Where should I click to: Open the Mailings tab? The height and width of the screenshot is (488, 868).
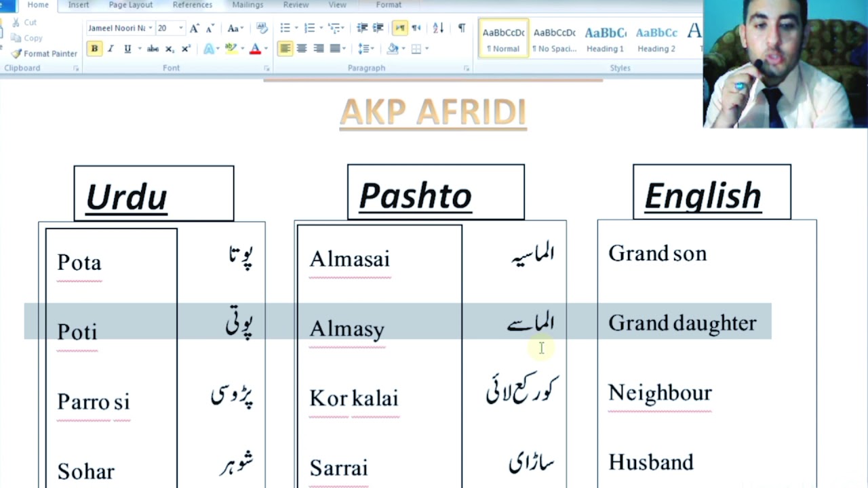[x=248, y=5]
